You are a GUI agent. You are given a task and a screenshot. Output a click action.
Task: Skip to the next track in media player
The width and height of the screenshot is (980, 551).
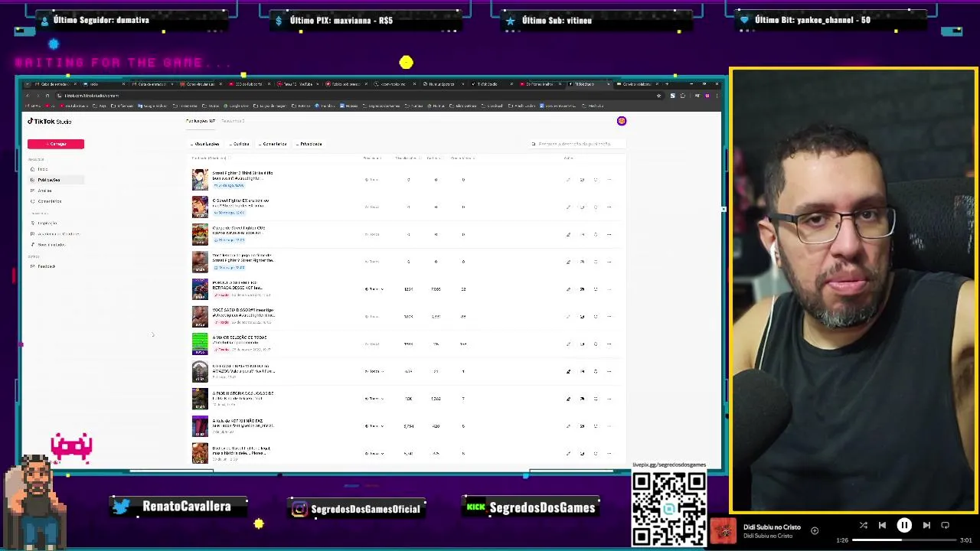[x=926, y=526]
